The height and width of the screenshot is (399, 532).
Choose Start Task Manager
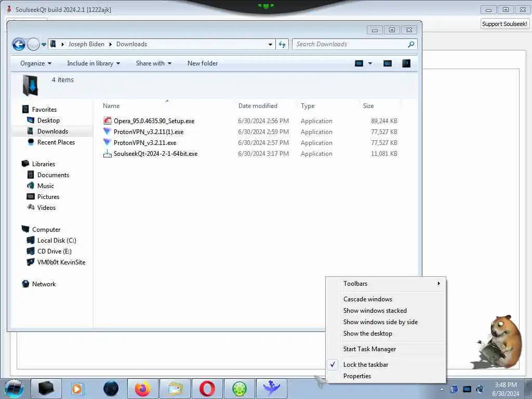[386, 349]
